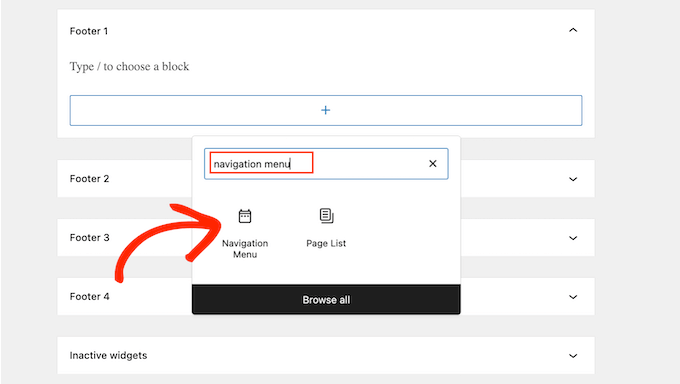Click the Footer 2 heading text
Screen dimensions: 680x384
[x=89, y=179]
